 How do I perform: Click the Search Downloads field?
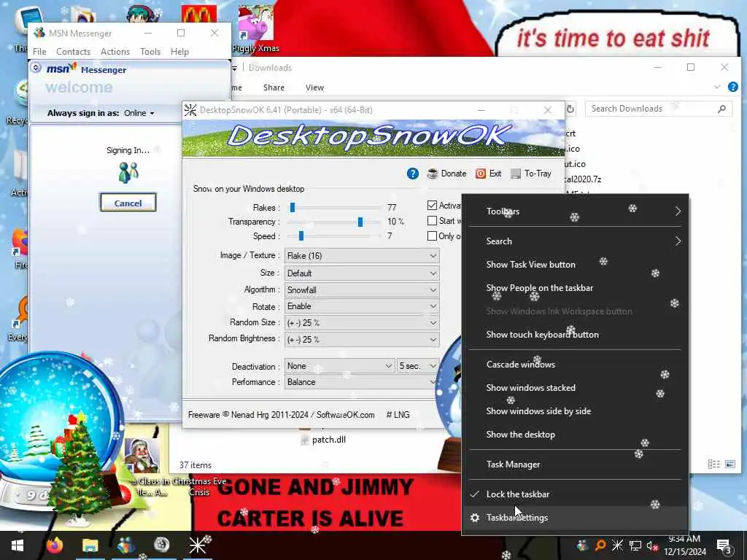coord(659,109)
